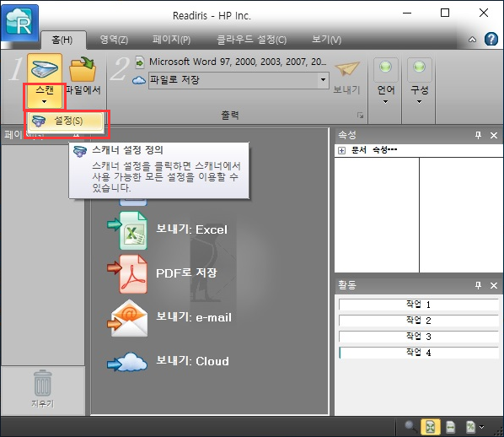The height and width of the screenshot is (437, 504).
Task: Minimize the Readiris window
Action: [407, 13]
